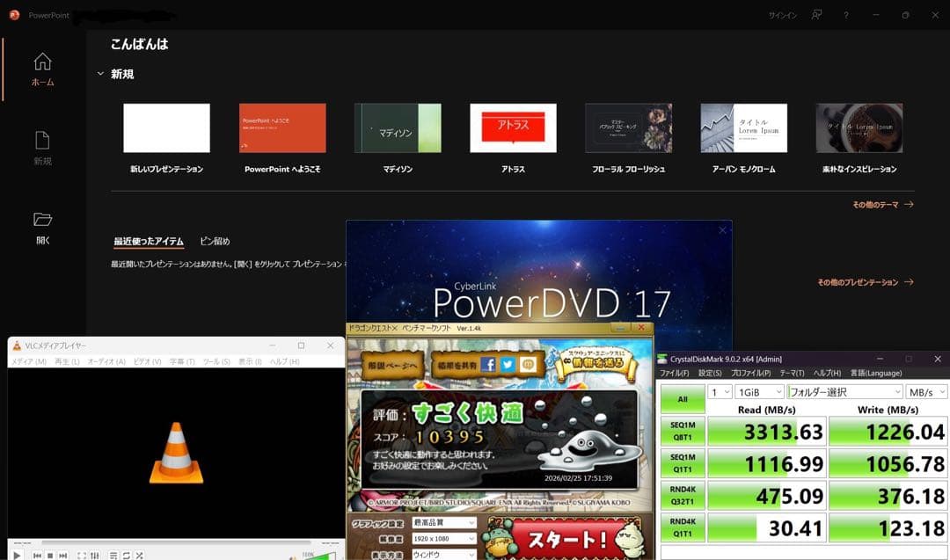
Task: Collapse the 新規 section chevron in PowerPoint
Action: (x=100, y=74)
